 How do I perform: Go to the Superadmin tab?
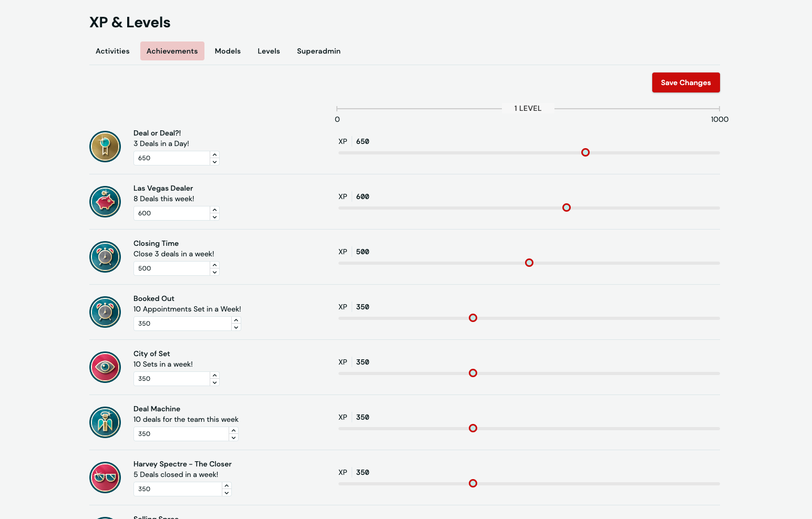coord(318,51)
